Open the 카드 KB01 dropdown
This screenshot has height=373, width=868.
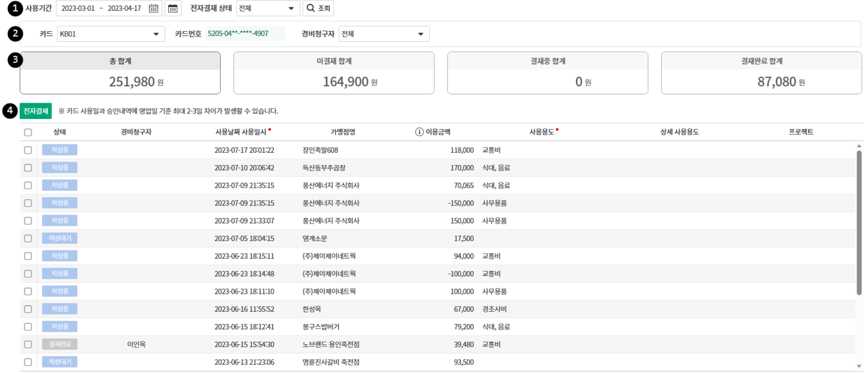click(x=111, y=34)
